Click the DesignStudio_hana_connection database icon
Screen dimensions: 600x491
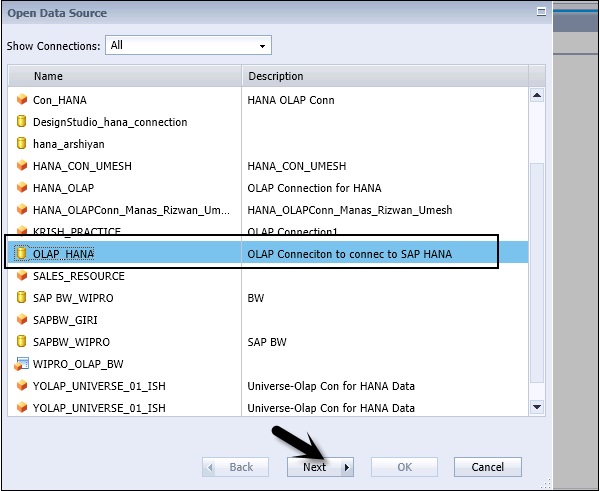22,122
